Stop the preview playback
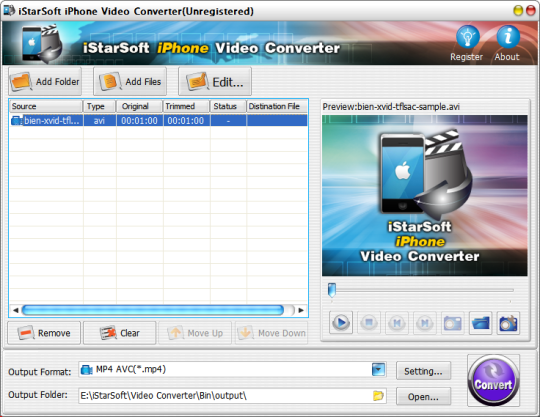540x417 pixels. tap(369, 323)
